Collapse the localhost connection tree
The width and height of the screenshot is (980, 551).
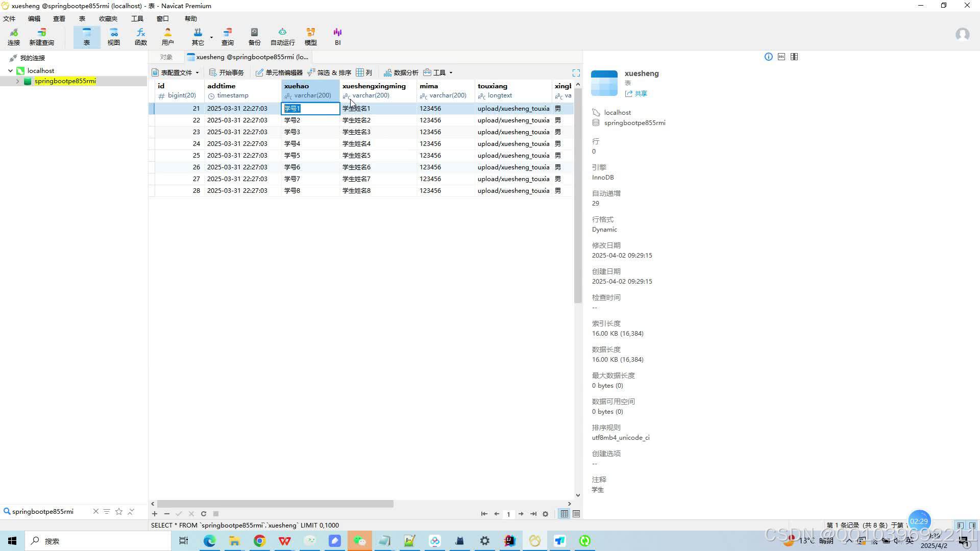[10, 71]
